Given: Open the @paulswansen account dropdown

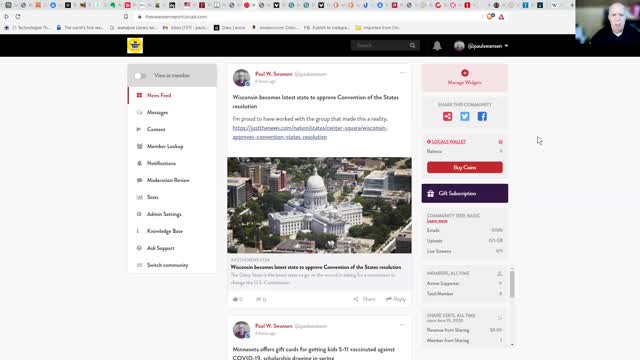Looking at the screenshot, I should tap(481, 46).
